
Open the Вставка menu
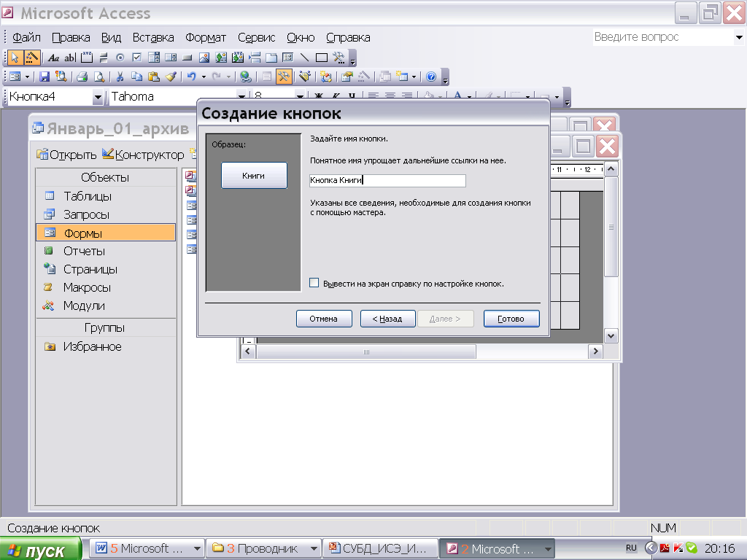point(153,37)
